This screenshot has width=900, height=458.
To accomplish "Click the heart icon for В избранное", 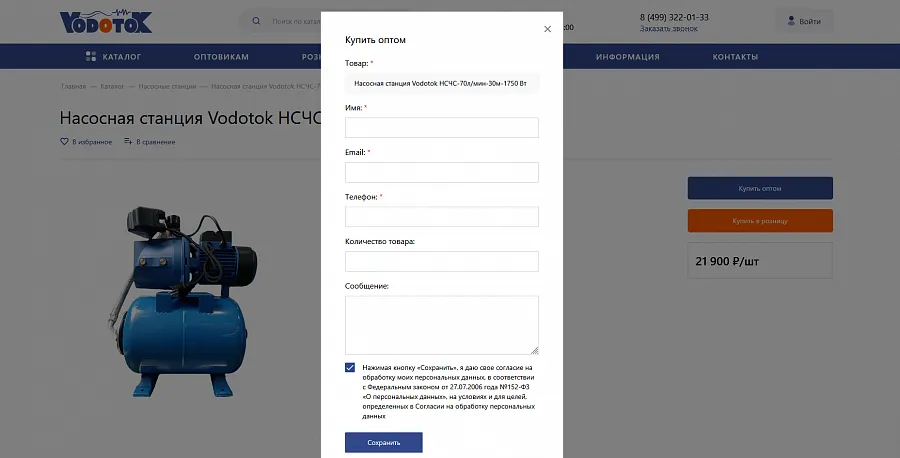I will tap(64, 141).
